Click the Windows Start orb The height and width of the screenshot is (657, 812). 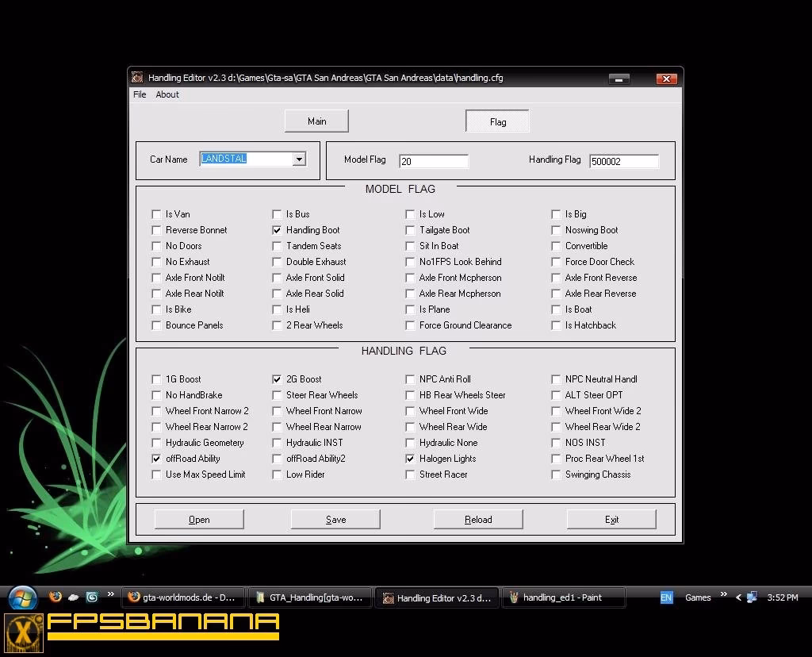click(22, 597)
